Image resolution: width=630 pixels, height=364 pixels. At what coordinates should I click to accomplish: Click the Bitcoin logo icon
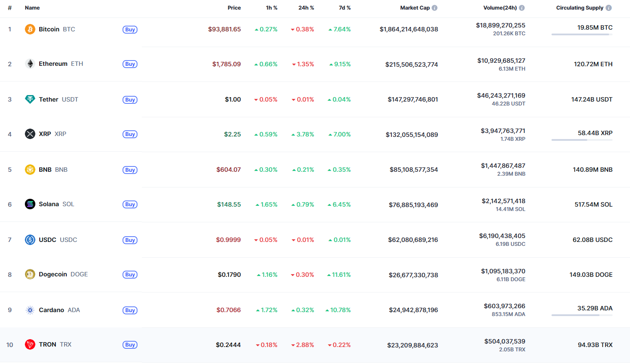click(x=30, y=29)
